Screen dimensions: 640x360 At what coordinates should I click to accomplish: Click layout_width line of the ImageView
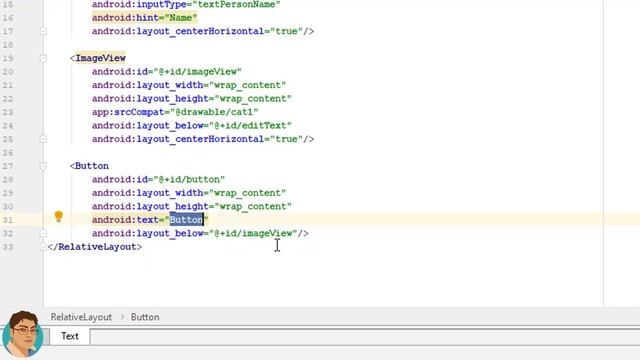[189, 85]
